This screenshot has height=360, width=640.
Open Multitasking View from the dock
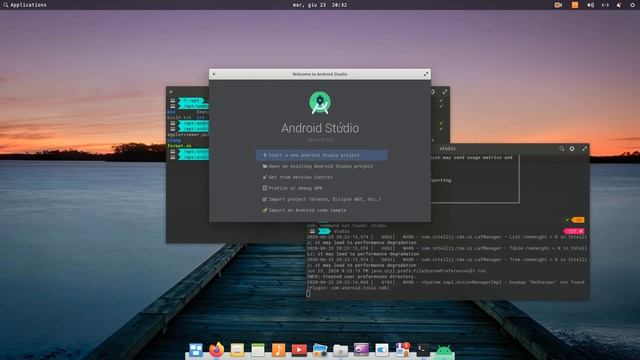pos(196,350)
